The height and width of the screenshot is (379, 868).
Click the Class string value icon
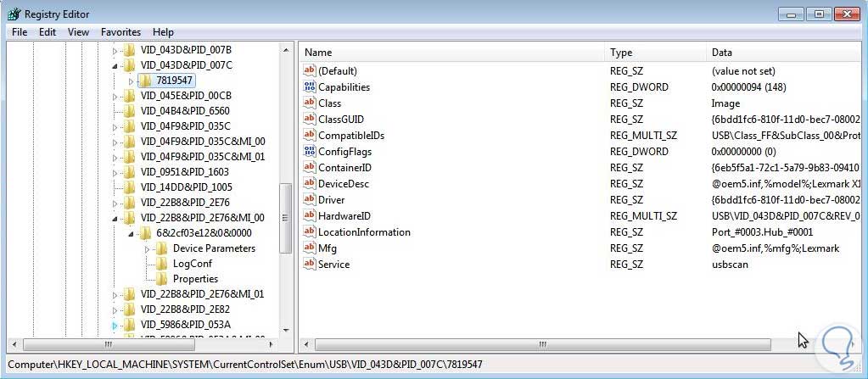310,103
